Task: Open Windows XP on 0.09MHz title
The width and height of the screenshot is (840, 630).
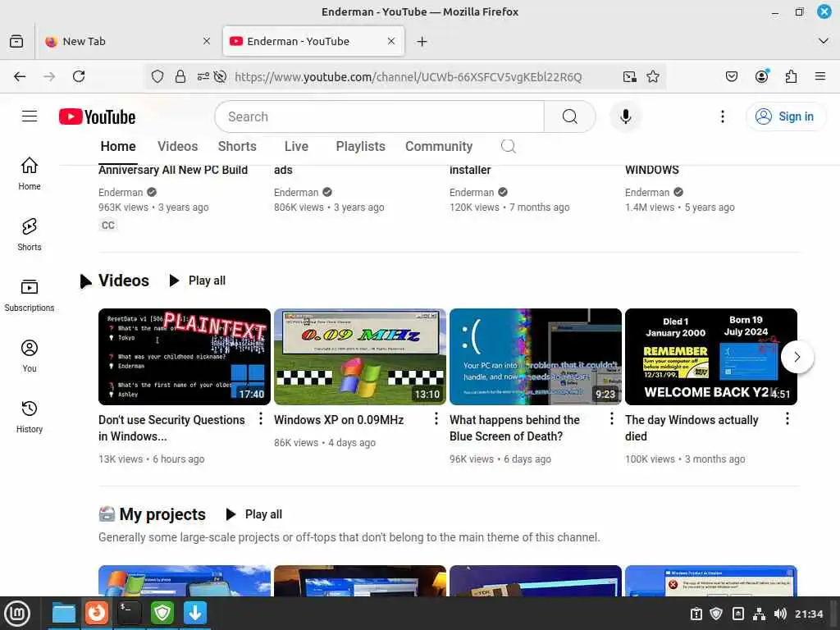Action: tap(339, 420)
